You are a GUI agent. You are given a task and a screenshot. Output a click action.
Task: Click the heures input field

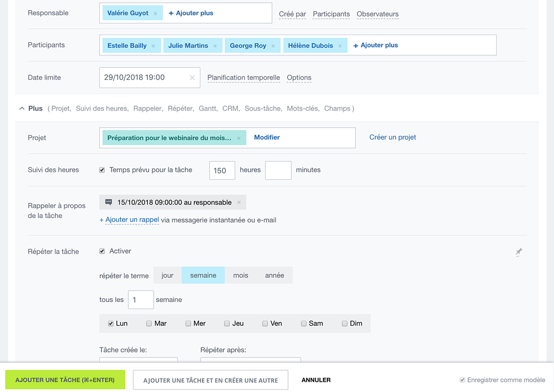point(222,170)
